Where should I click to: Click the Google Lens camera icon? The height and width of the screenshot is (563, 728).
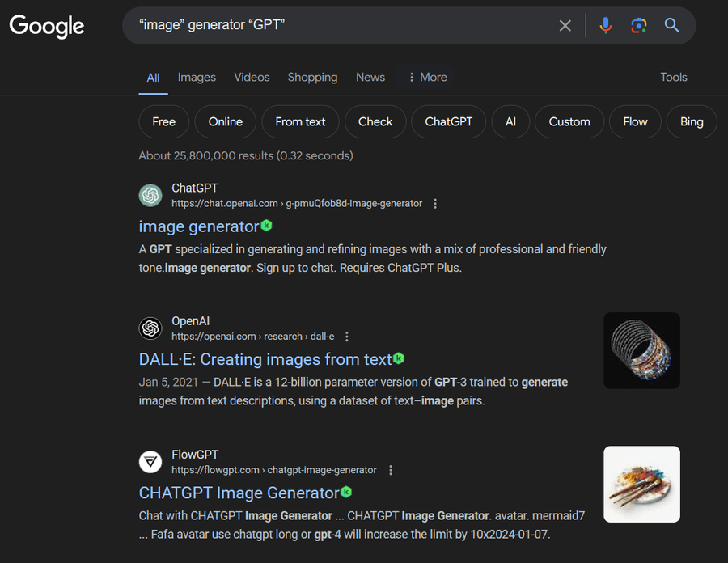pyautogui.click(x=638, y=26)
